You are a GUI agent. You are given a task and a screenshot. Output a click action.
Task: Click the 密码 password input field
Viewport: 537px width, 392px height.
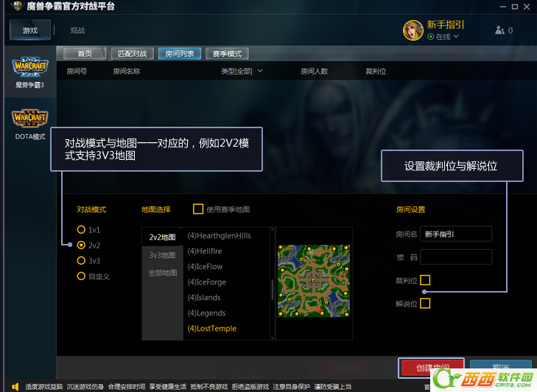pos(456,257)
